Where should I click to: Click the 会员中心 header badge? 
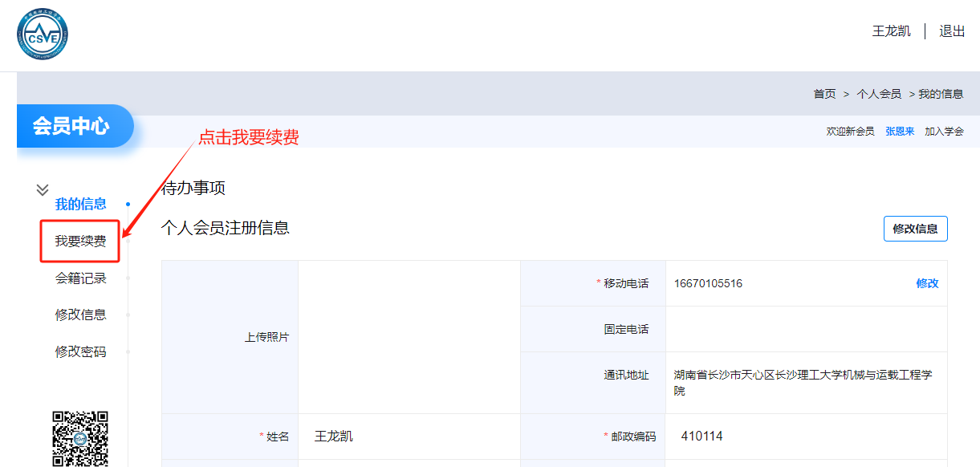72,126
